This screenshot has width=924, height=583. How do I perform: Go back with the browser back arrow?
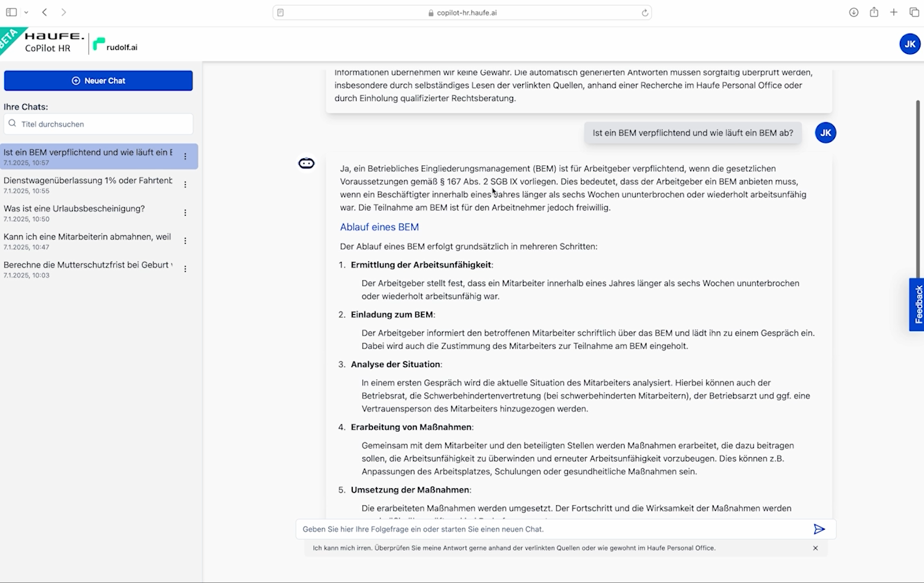[45, 12]
